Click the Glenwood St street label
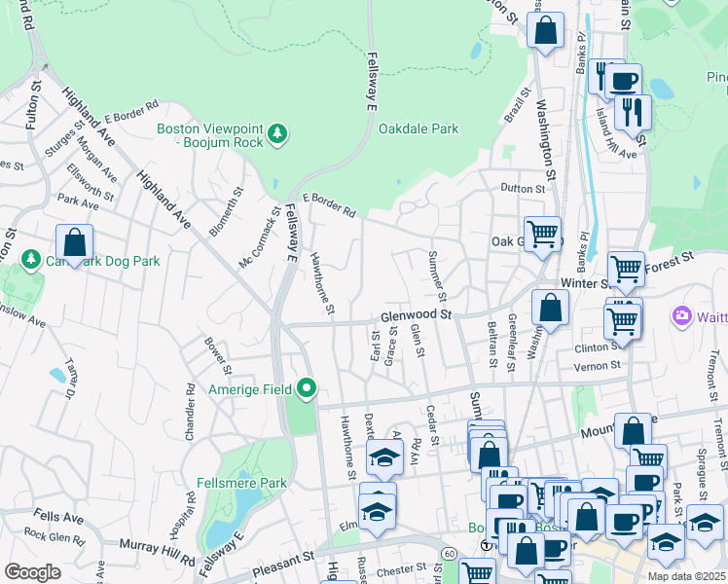 [416, 315]
